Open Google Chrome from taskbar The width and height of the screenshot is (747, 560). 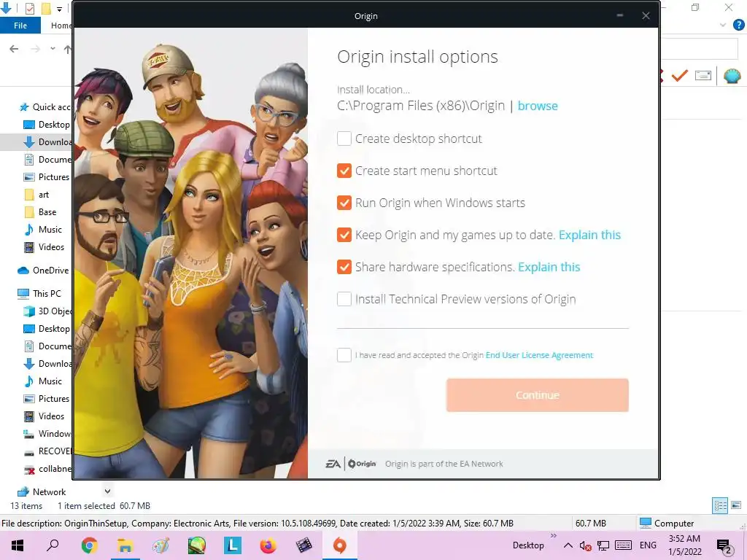89,545
